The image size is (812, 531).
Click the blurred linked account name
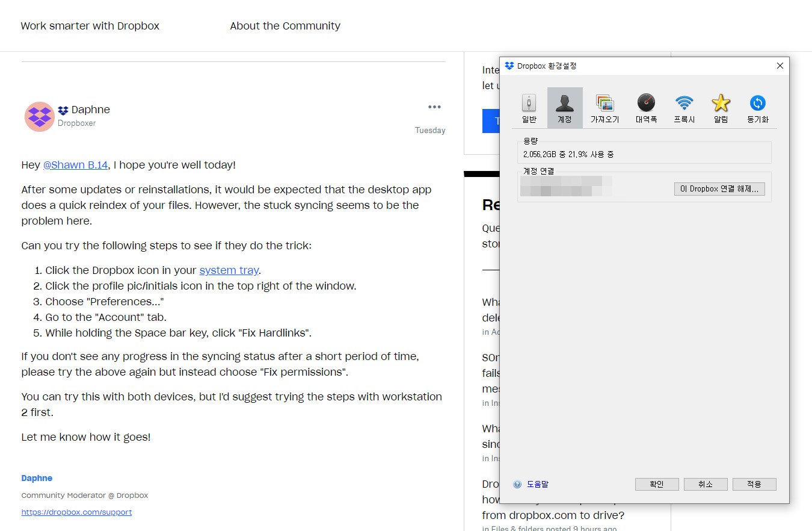click(566, 186)
